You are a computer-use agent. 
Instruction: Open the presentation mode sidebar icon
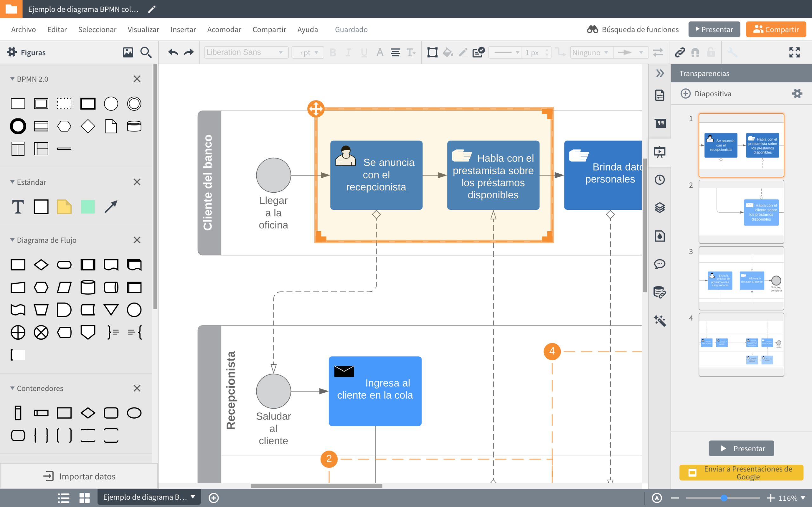[660, 151]
